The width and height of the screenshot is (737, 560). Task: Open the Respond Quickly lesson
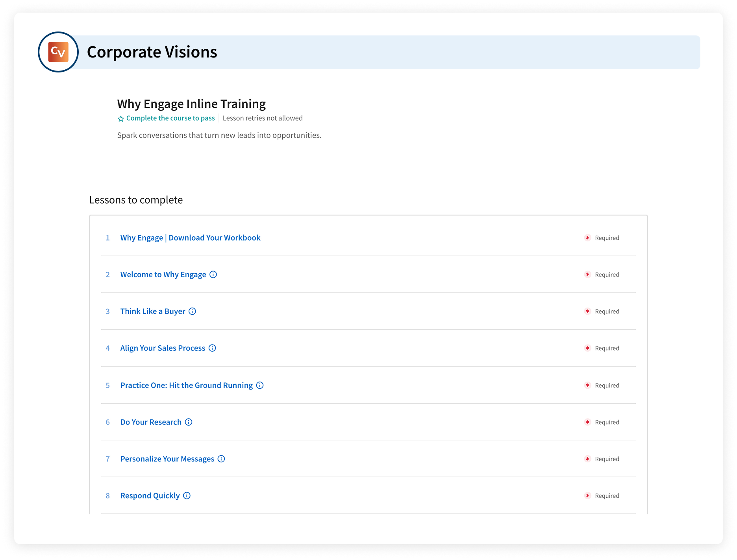pos(150,496)
